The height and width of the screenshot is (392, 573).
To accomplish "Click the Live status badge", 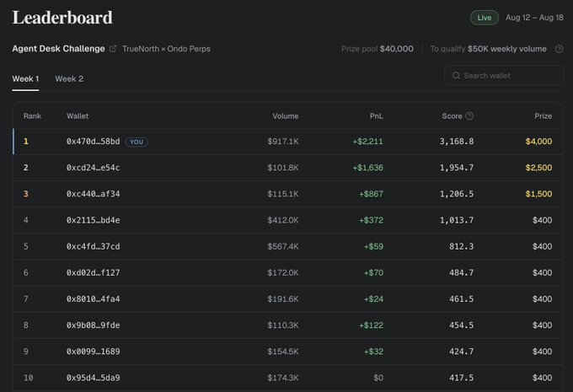I will click(485, 18).
